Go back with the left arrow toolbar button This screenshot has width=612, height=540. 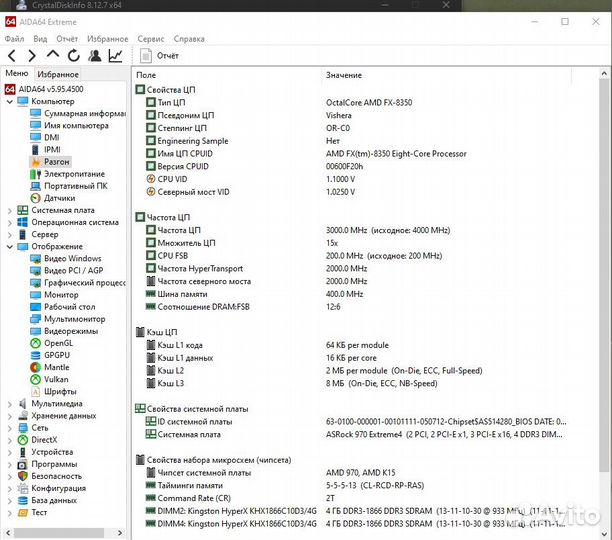[x=12, y=56]
